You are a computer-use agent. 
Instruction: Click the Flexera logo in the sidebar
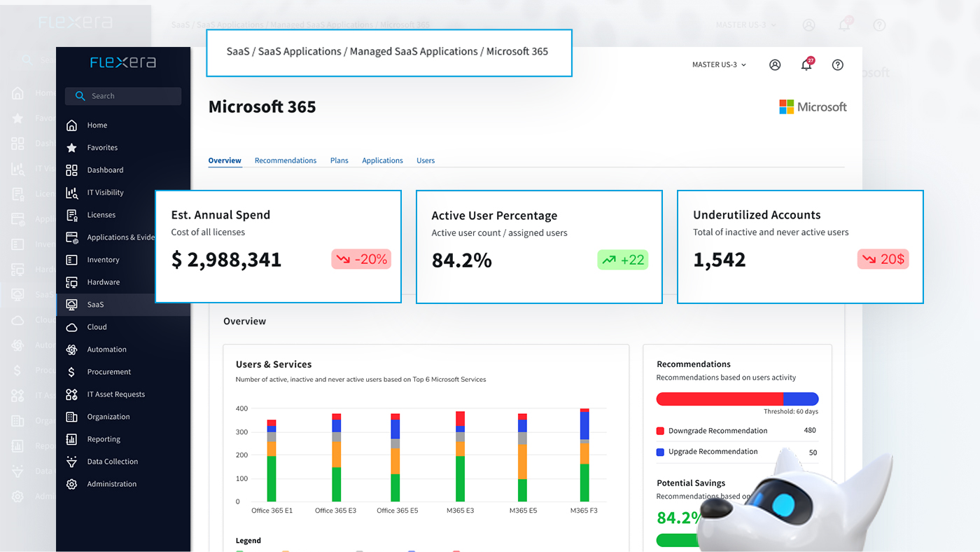(x=123, y=62)
